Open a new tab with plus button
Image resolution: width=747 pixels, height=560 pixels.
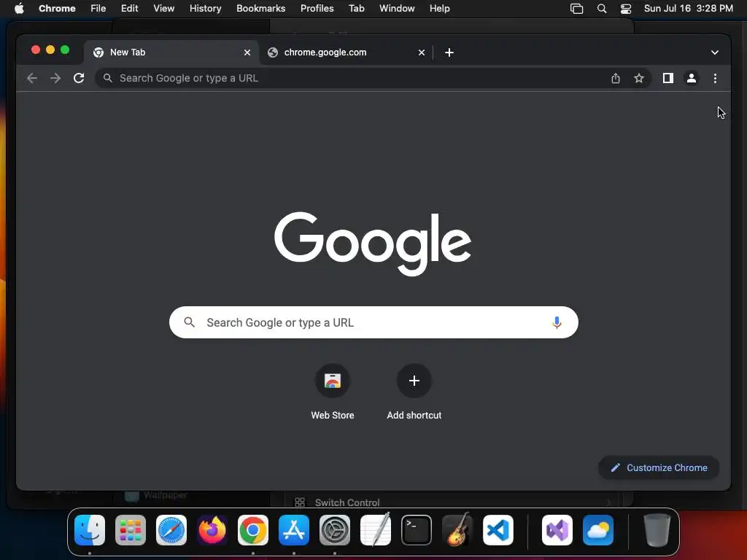449,52
